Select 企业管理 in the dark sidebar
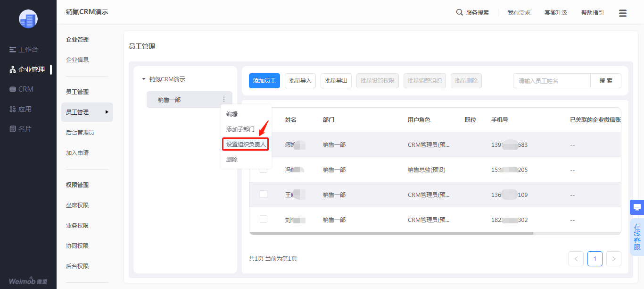 point(27,69)
